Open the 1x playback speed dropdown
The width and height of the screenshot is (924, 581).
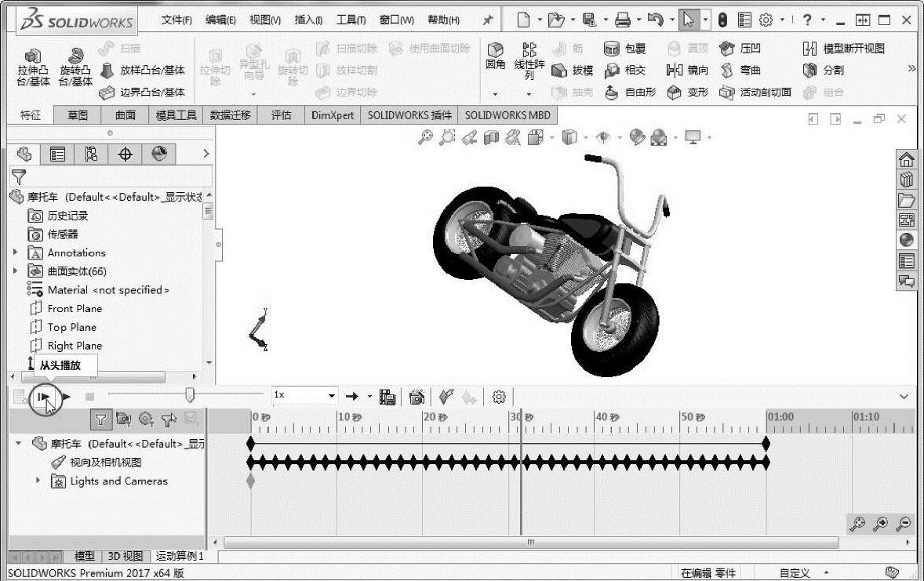(x=332, y=397)
